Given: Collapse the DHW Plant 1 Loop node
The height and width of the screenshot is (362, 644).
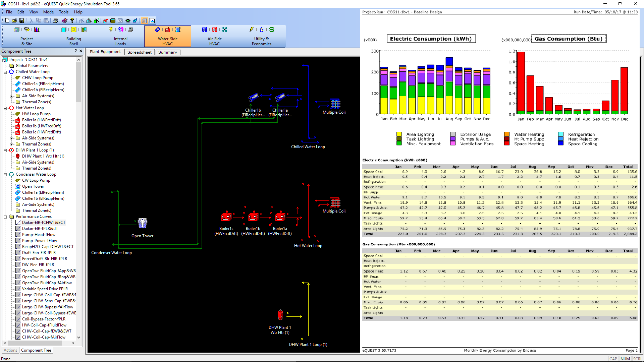Looking at the screenshot, I should [x=5, y=150].
